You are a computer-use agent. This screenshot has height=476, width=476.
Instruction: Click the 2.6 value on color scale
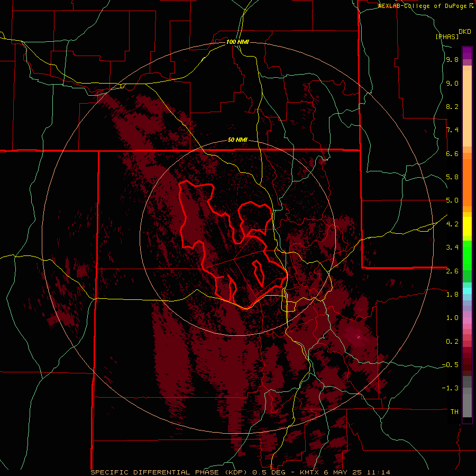click(452, 271)
